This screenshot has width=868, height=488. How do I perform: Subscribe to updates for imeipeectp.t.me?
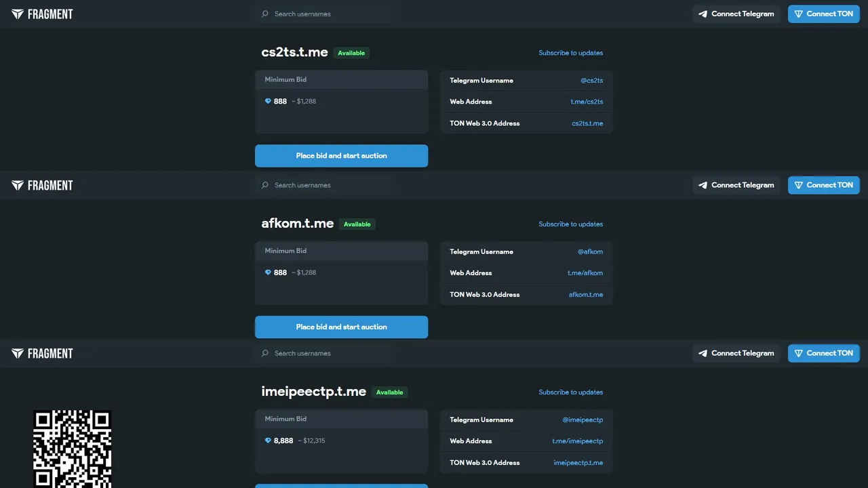point(571,392)
